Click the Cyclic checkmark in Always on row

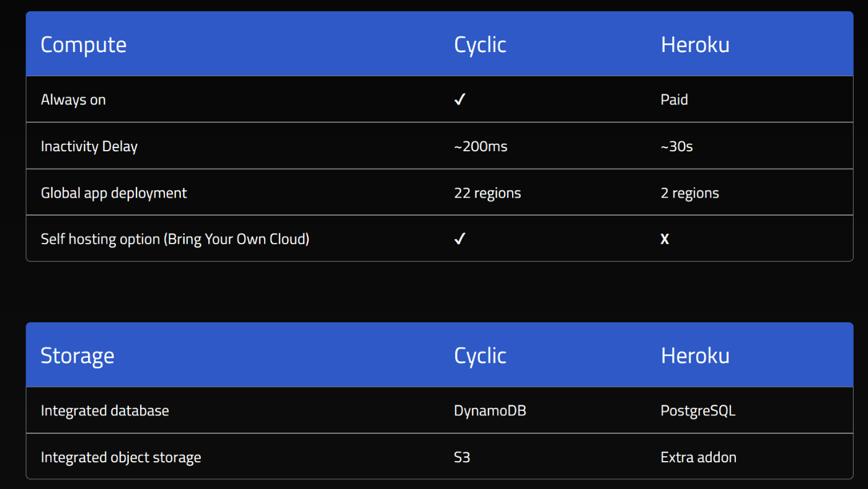(459, 99)
